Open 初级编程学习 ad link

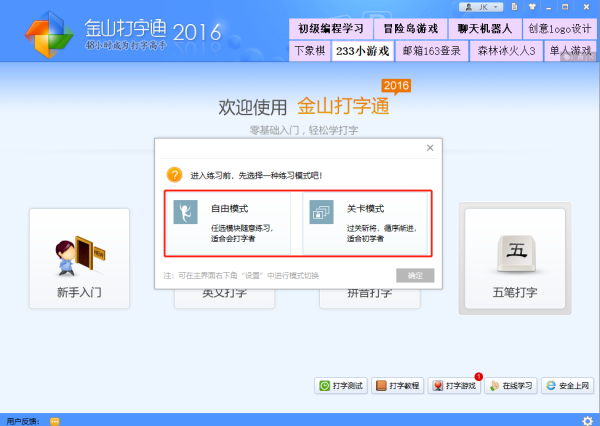pyautogui.click(x=330, y=29)
